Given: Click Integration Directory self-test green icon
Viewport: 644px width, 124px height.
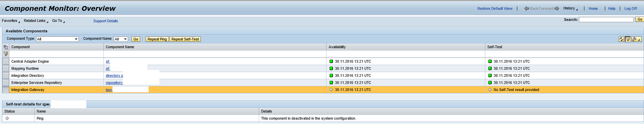Looking at the screenshot, I should (x=490, y=75).
